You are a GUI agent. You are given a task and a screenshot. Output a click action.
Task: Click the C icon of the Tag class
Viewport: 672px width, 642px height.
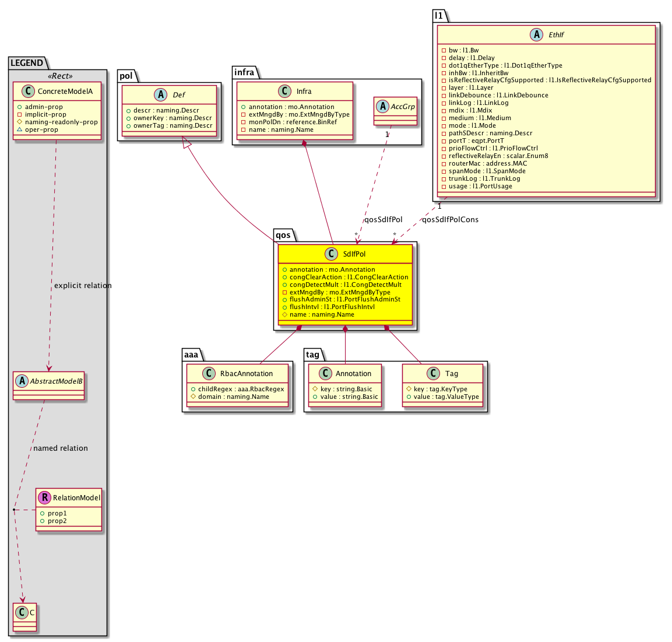pos(434,374)
